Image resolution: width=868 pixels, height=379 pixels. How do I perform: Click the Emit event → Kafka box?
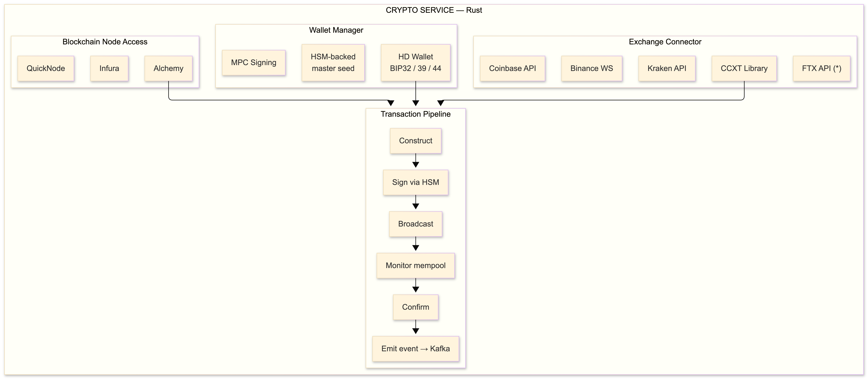click(x=415, y=349)
